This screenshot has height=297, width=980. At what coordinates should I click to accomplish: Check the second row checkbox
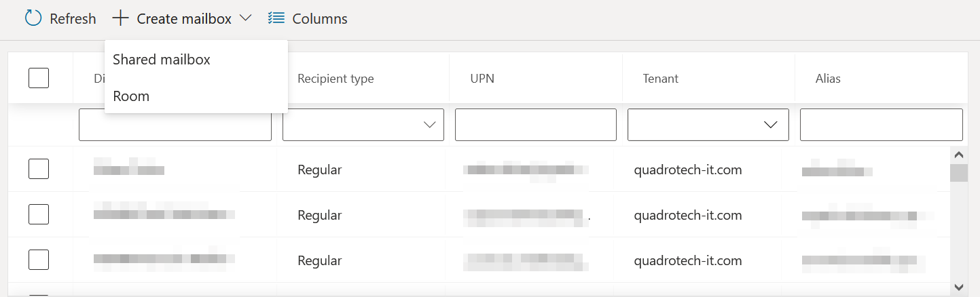[39, 214]
